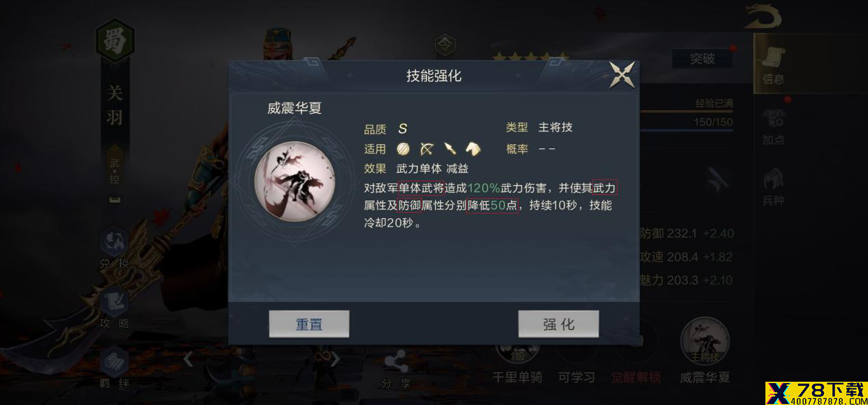Open the 兵种 tab

pyautogui.click(x=774, y=187)
